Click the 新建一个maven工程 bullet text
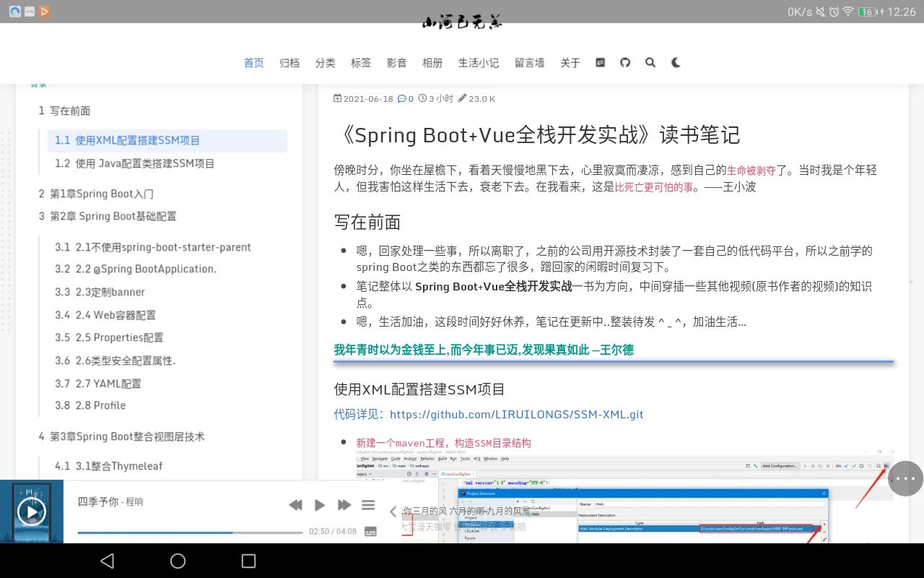The image size is (924, 578). 443,443
